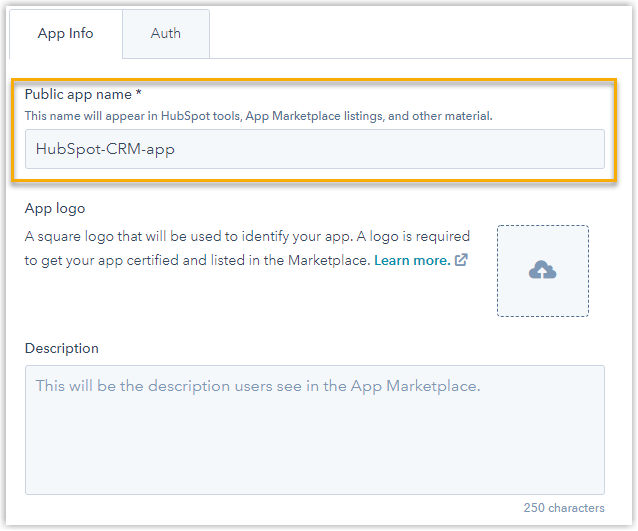638x531 pixels.
Task: Click the 250 characters counter
Action: 563,508
